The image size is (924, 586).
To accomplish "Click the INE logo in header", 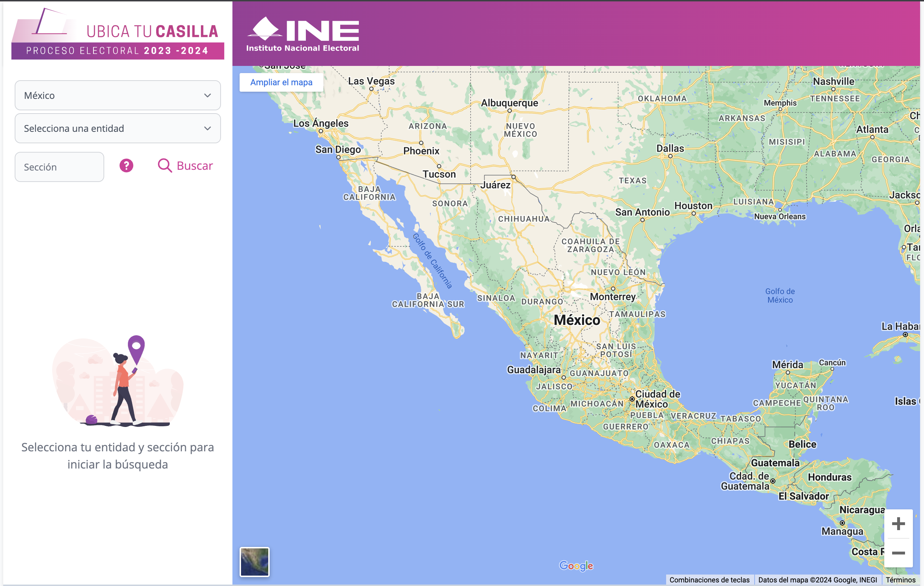I will pyautogui.click(x=303, y=34).
